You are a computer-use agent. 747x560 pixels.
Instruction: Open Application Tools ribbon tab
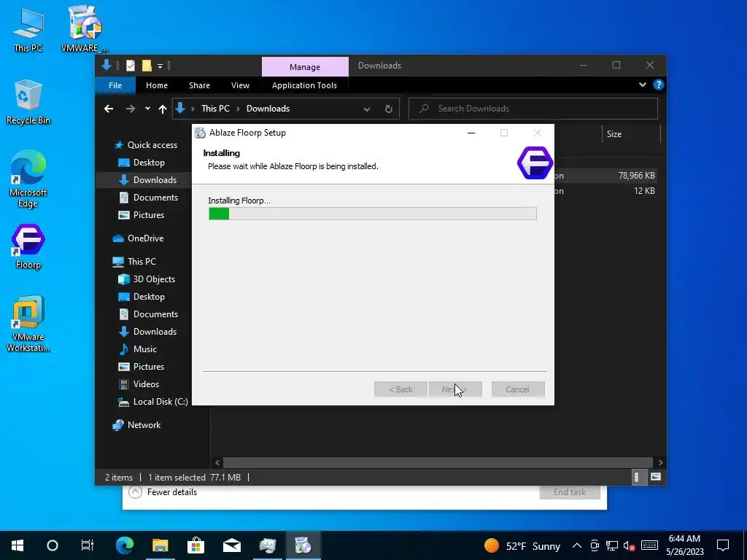pos(304,85)
